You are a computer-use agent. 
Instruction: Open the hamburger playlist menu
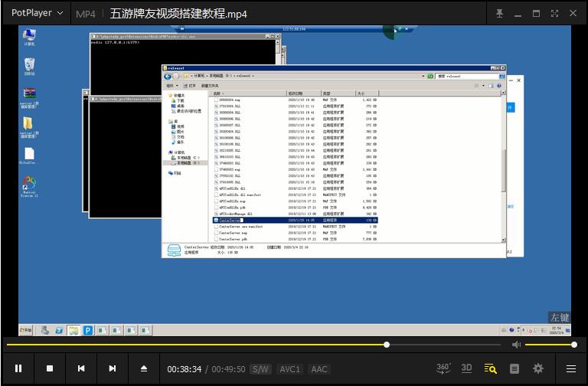[571, 368]
